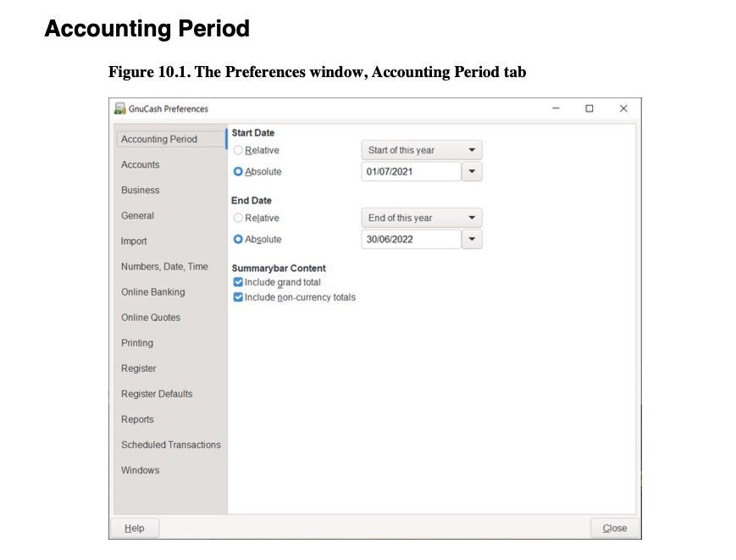Open the Business preferences section

(140, 190)
